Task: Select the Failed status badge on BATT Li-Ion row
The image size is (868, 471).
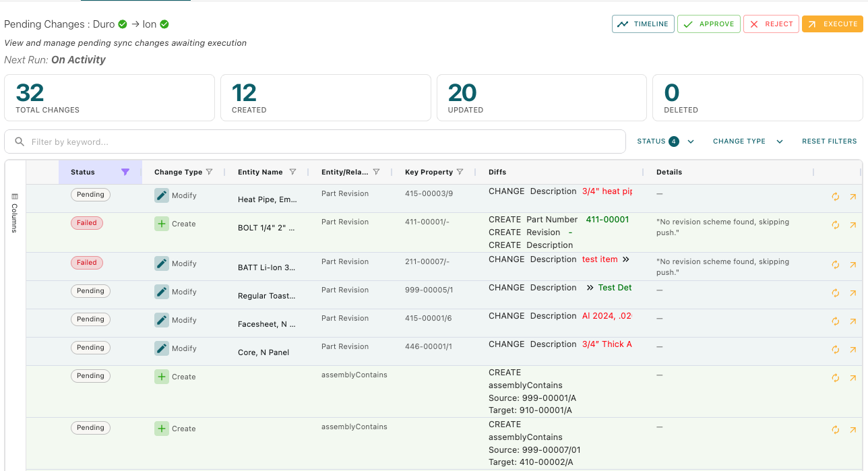Action: point(87,263)
